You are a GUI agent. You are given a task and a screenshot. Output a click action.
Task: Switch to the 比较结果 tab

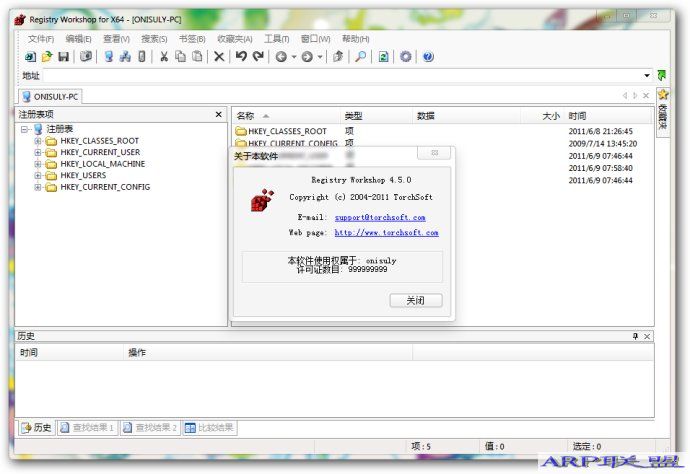click(x=209, y=427)
